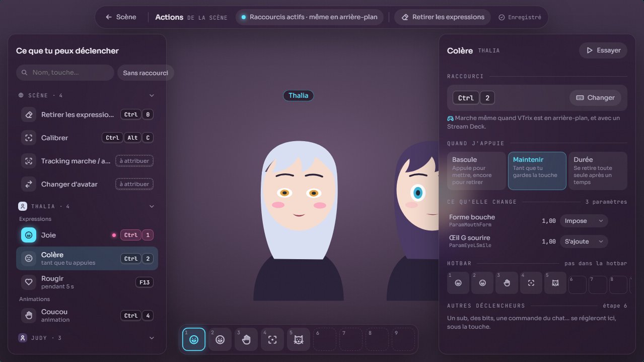Click right panel hotbar slot 1 smiley
Screen dimensions: 644x362
tap(458, 283)
